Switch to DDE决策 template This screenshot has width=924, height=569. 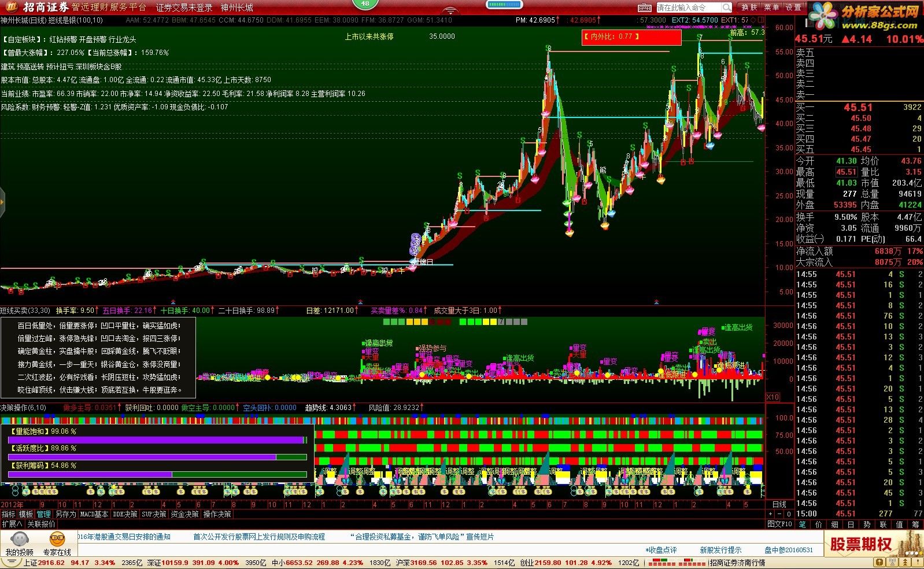coord(125,514)
